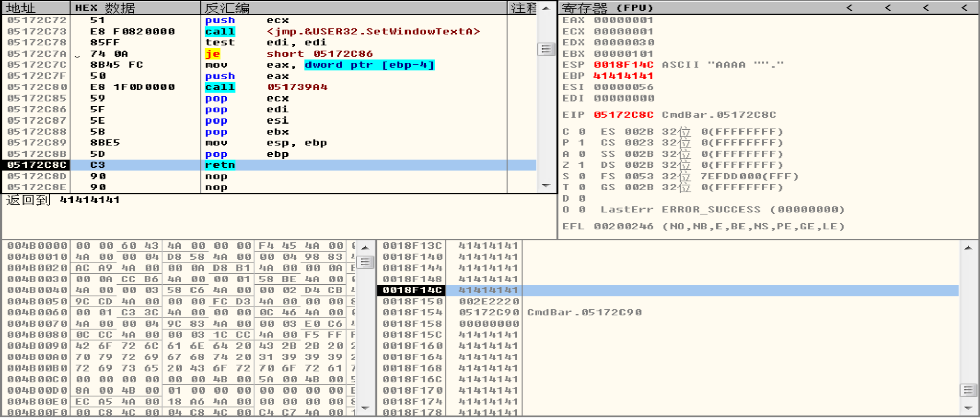Viewport: 980px width, 418px height.
Task: Click the hex dump pane scroll up arrow
Action: [x=365, y=248]
